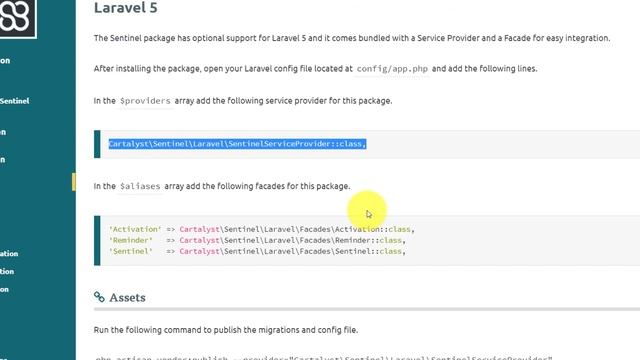Click the Laravel 5 heading
Viewport: 640px width, 360px height.
pos(125,8)
